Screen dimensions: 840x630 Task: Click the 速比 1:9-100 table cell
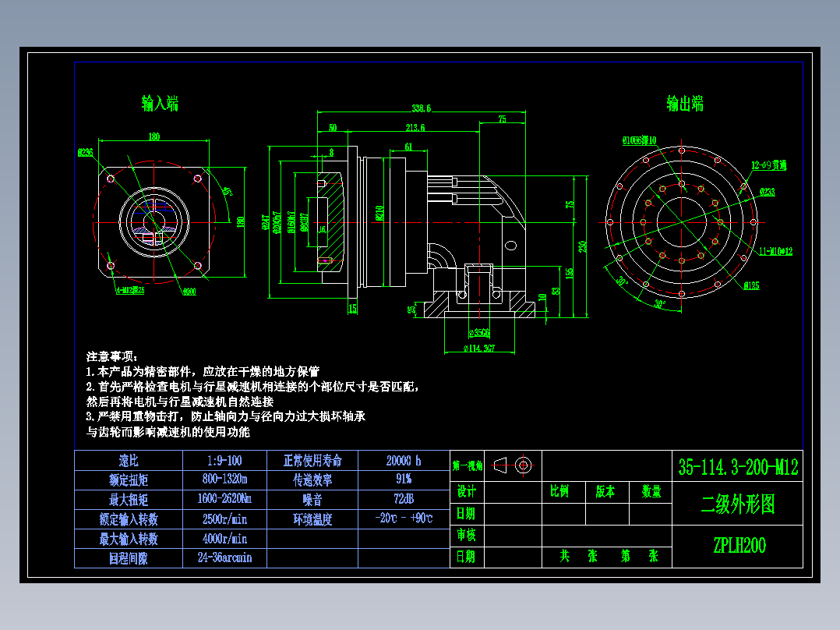[224, 461]
